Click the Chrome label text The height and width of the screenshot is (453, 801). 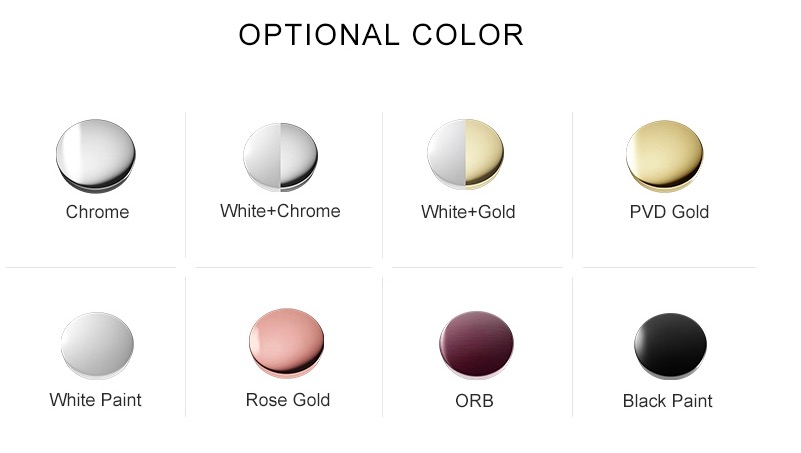point(98,212)
